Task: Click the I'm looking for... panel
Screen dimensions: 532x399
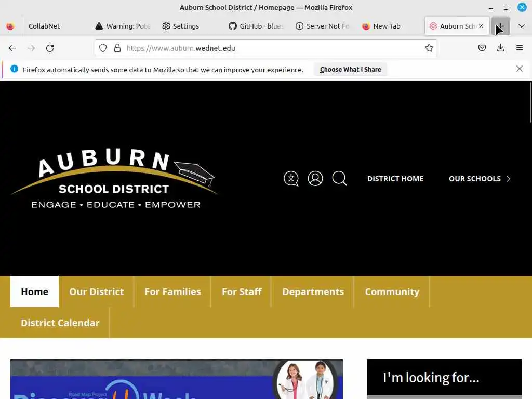Action: point(444,378)
